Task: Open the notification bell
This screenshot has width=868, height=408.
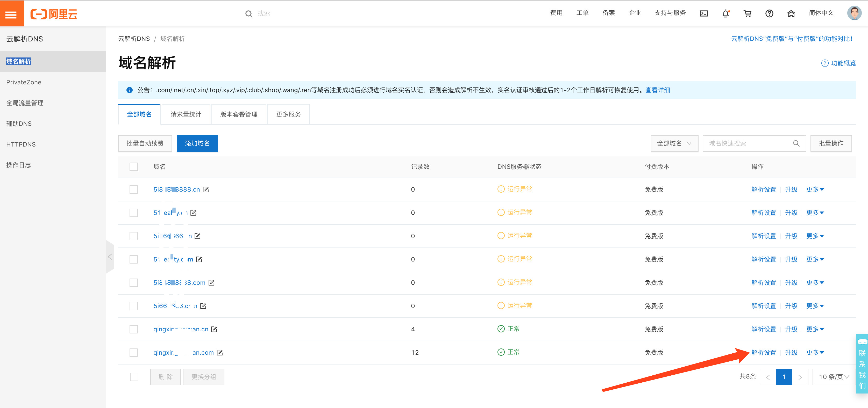Action: (725, 13)
